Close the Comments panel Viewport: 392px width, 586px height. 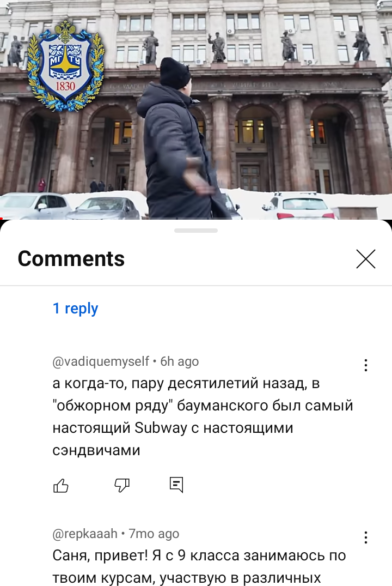tap(365, 259)
